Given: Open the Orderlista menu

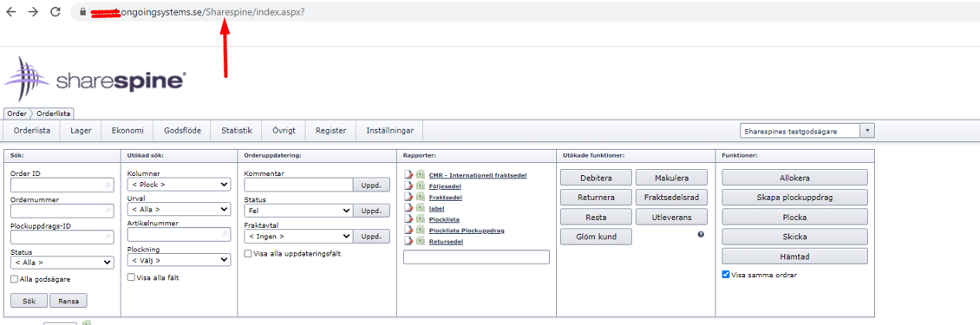Looking at the screenshot, I should [x=32, y=131].
